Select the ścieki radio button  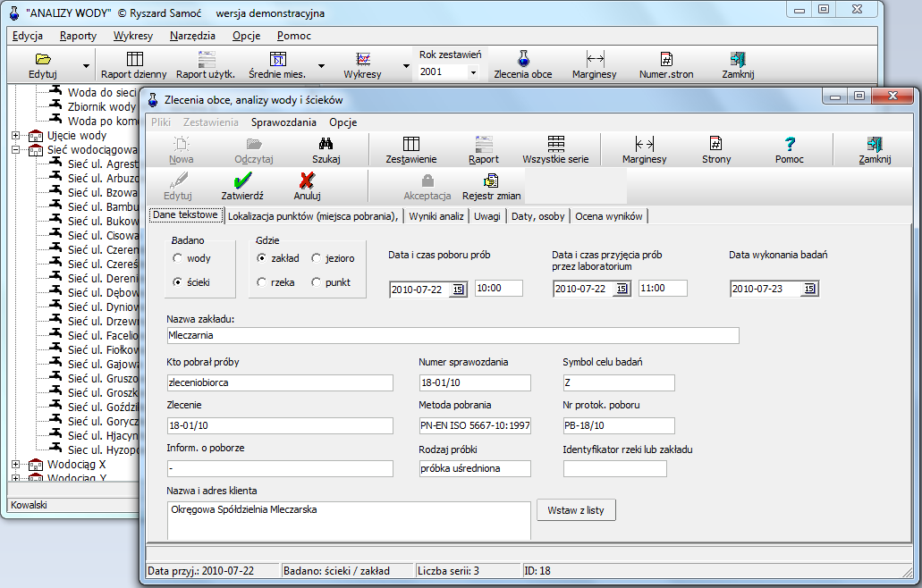[178, 282]
